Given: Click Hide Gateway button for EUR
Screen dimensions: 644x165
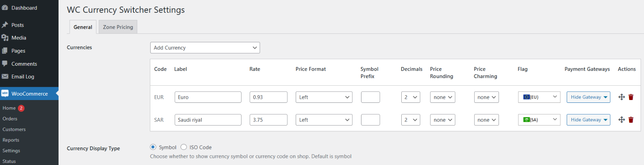Looking at the screenshot, I should click(x=588, y=97).
